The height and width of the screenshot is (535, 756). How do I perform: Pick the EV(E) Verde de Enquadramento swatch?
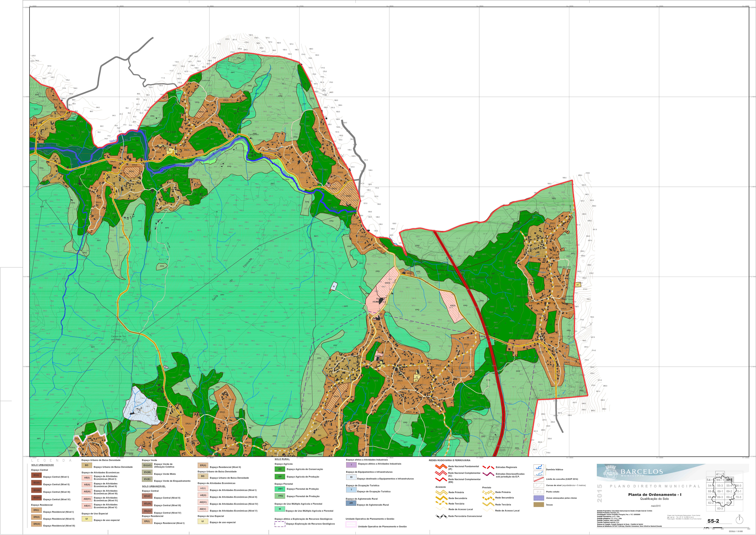point(147,479)
